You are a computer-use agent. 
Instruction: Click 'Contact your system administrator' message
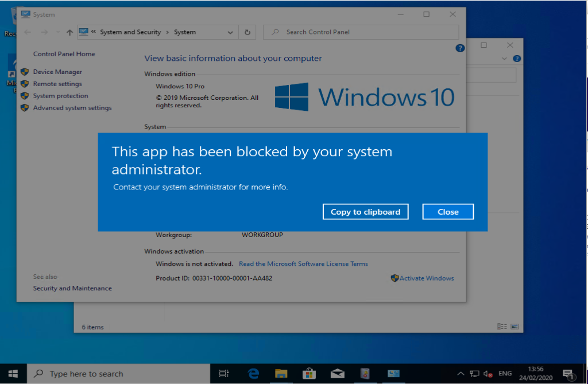200,187
